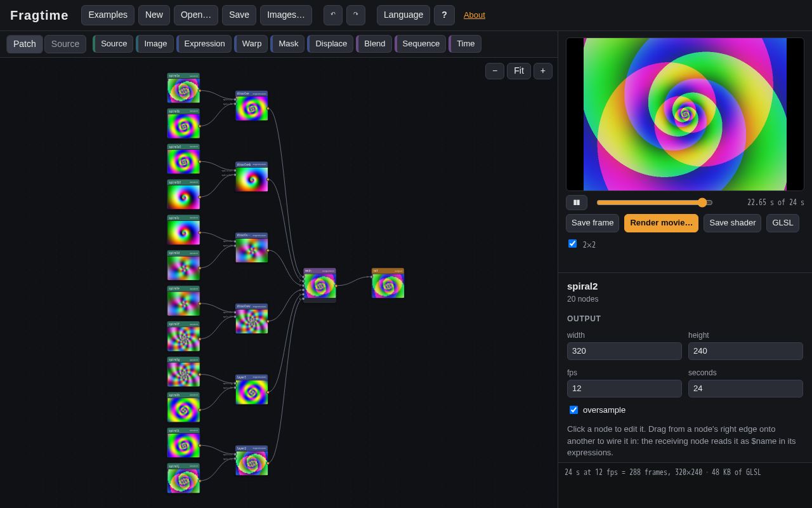Screen dimensions: 812x508
Task: Disable the oversample checkbox
Action: [x=573, y=410]
